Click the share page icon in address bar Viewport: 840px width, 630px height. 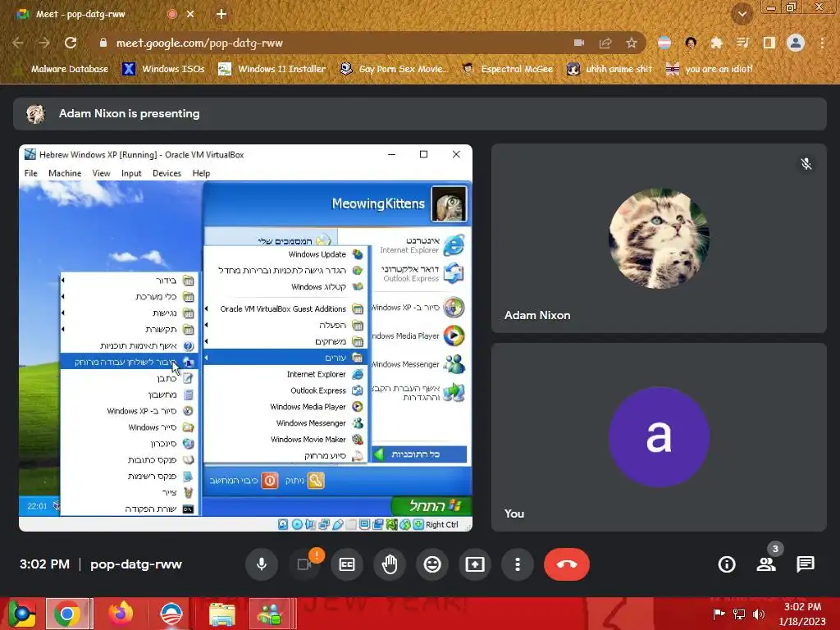point(605,43)
